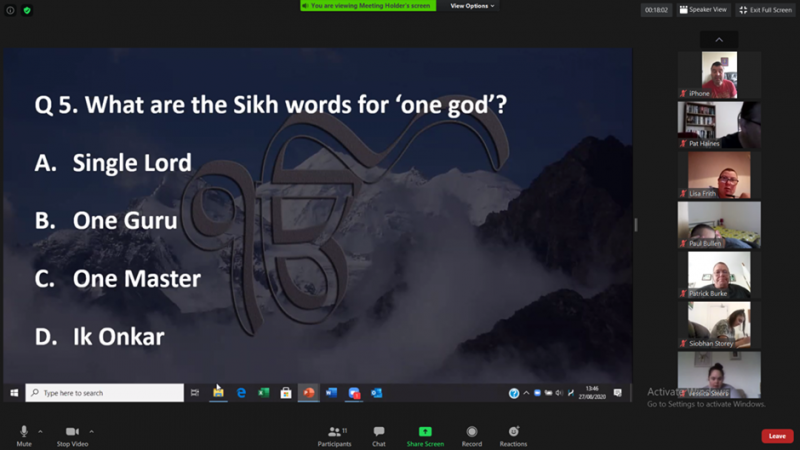Viewport: 800px width, 450px height.
Task: Open video options arrow beside Stop Video
Action: (91, 431)
